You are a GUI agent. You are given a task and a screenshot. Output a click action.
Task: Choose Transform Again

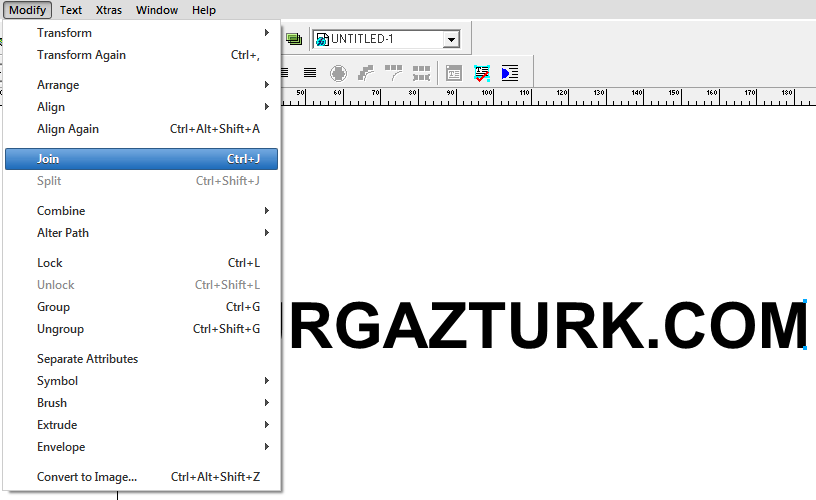click(142, 55)
